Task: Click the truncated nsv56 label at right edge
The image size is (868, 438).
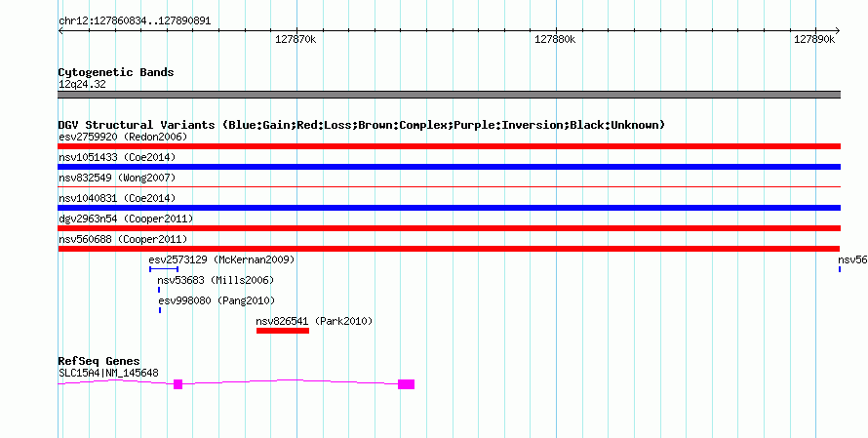Action: pos(852,259)
